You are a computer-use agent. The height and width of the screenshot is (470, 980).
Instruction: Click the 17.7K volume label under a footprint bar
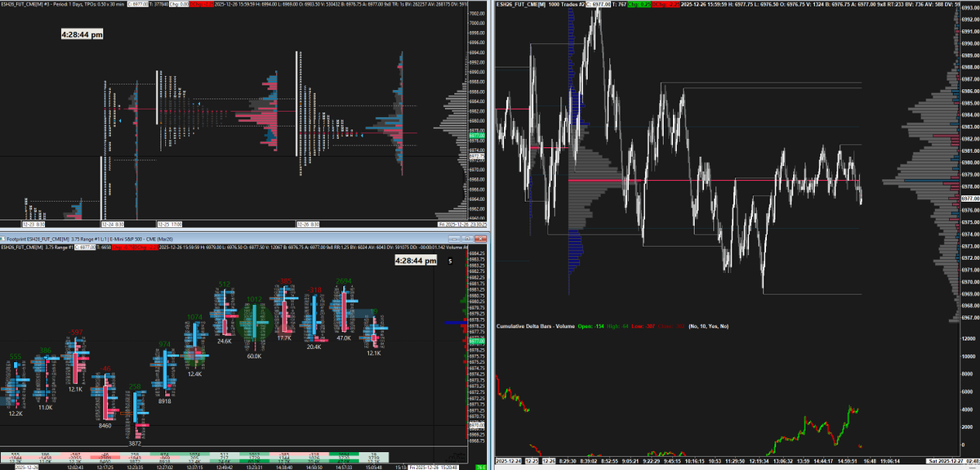pos(284,337)
